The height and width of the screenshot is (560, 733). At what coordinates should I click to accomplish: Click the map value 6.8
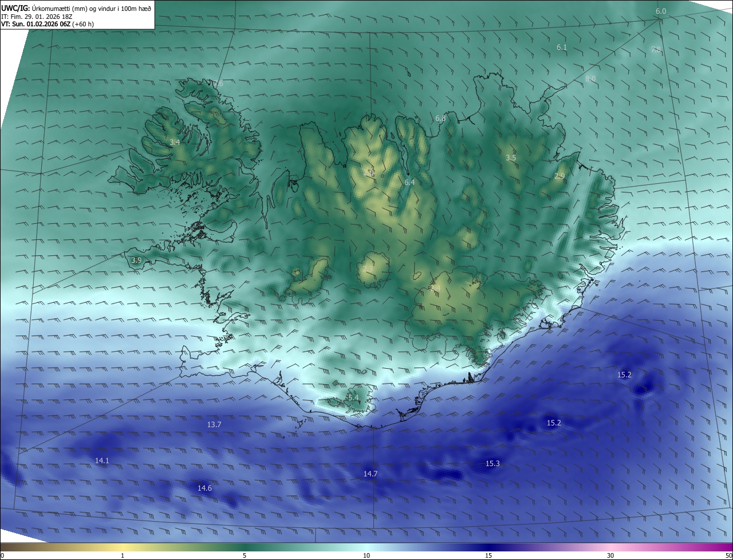pyautogui.click(x=440, y=119)
